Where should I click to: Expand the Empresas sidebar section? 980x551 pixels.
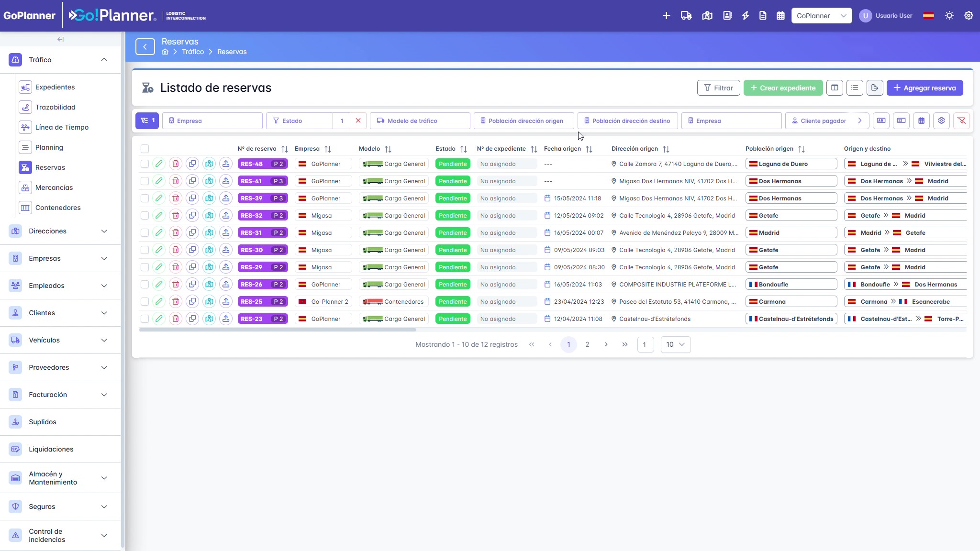point(60,259)
